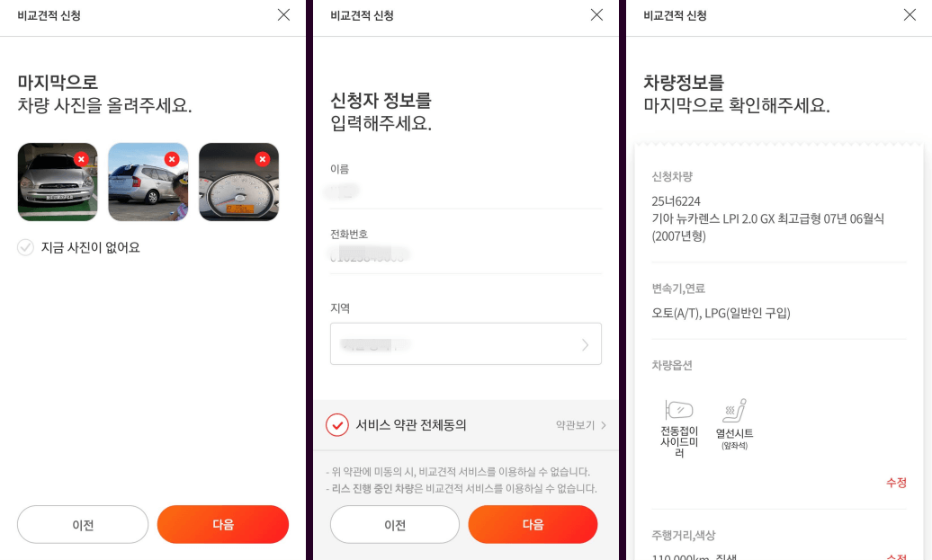Remove the dashboard gauge photo
This screenshot has height=560, width=932.
pos(262,158)
